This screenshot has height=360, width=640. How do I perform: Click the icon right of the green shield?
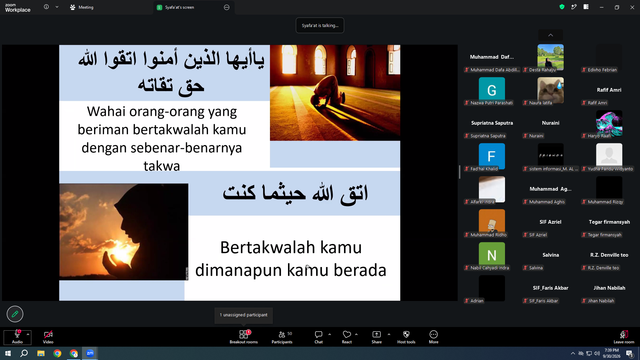574,7
